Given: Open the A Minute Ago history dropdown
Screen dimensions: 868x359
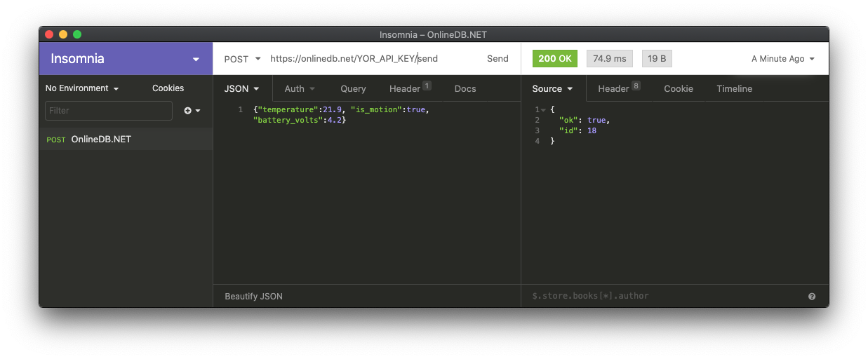Looking at the screenshot, I should 783,59.
